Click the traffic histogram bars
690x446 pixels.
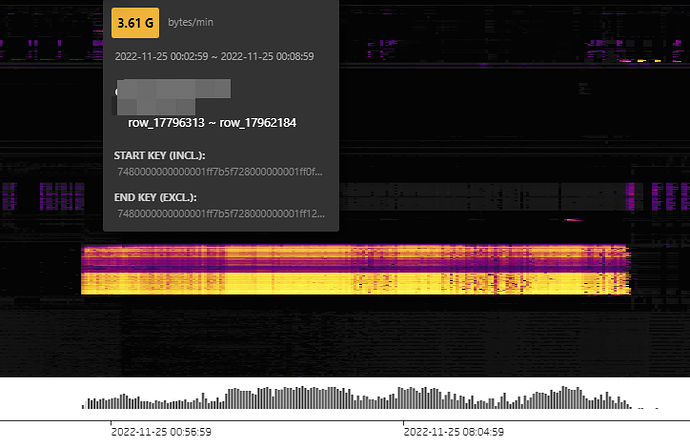pyautogui.click(x=356, y=398)
